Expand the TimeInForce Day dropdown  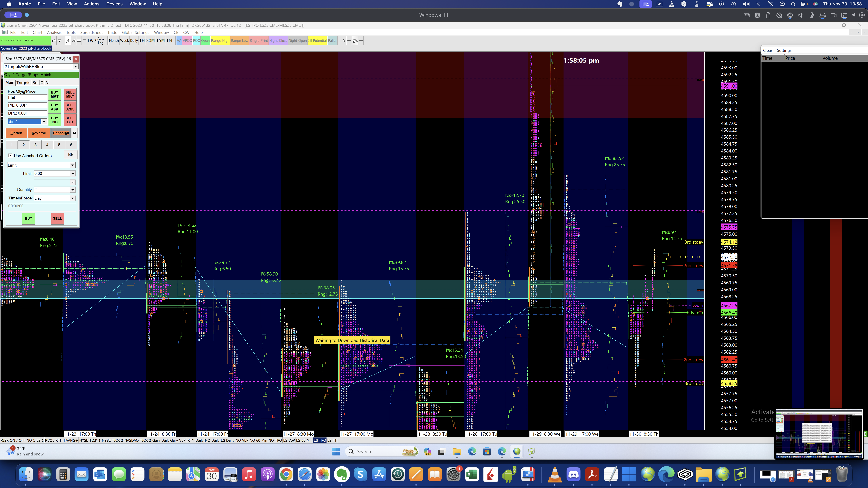click(x=72, y=198)
